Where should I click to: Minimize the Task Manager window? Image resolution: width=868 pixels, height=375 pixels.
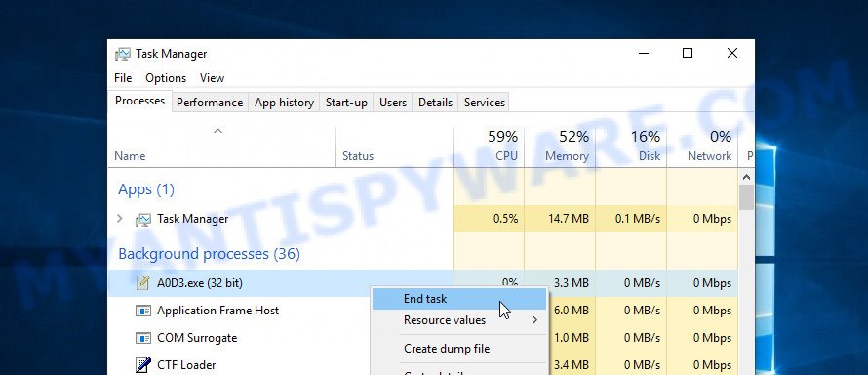644,53
